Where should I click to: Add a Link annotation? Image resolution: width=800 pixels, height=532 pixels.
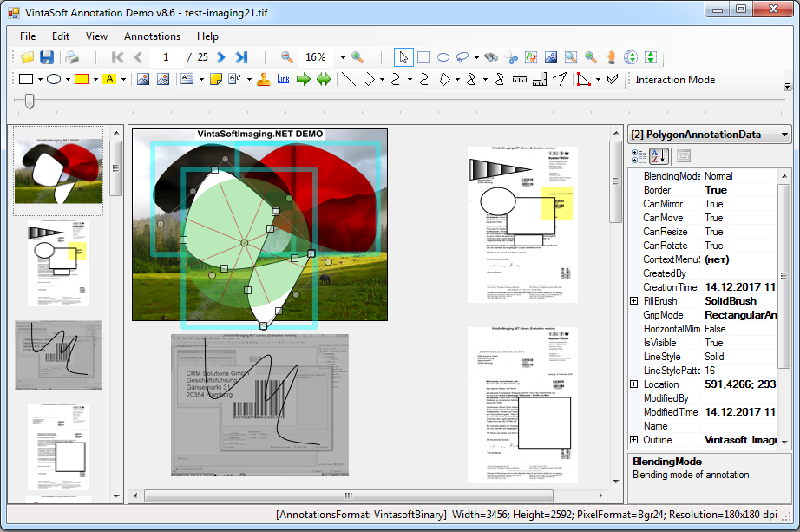coord(283,79)
